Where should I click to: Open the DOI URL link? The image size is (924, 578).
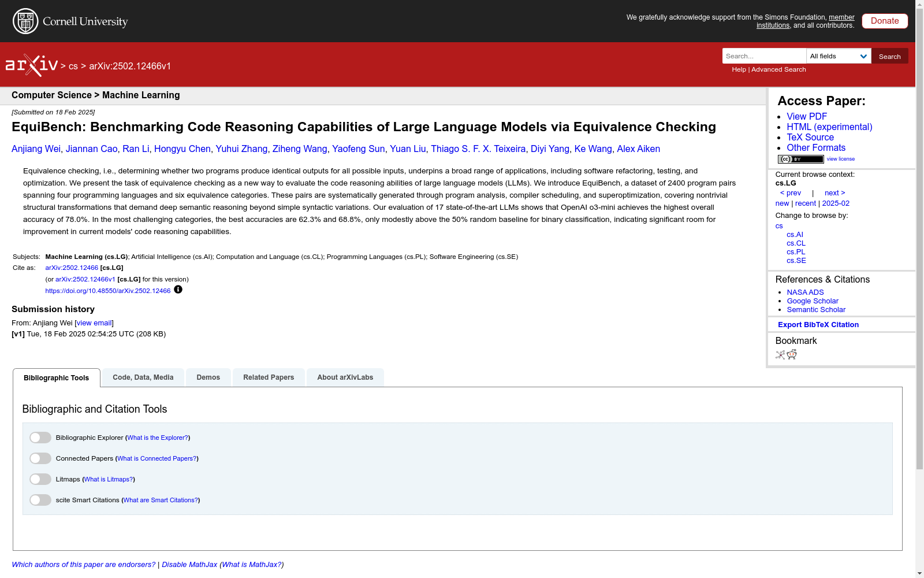coord(108,291)
